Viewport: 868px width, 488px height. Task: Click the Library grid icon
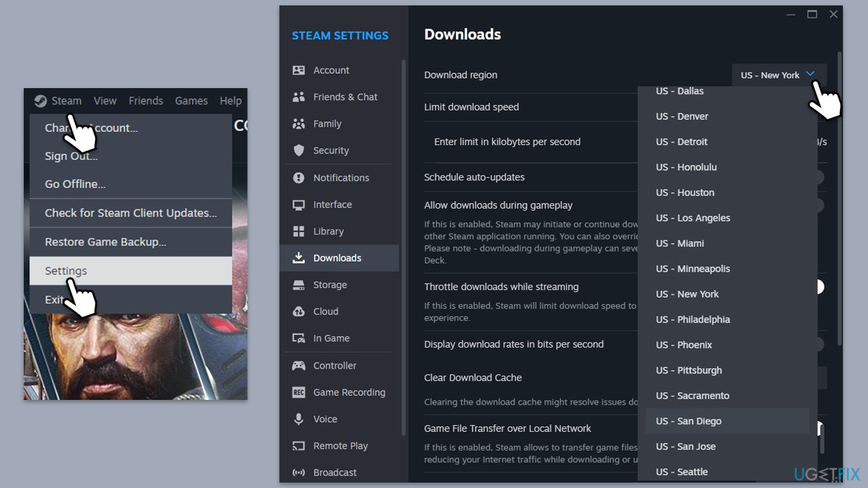click(x=298, y=231)
